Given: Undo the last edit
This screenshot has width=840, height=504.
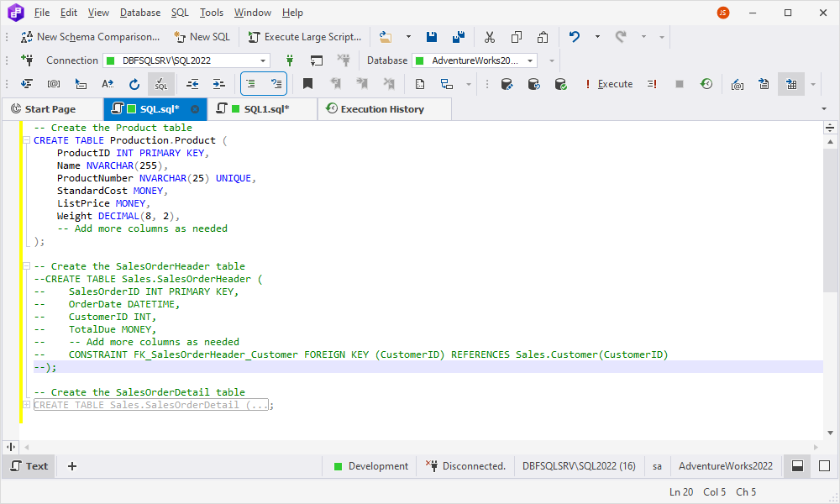Looking at the screenshot, I should point(575,37).
